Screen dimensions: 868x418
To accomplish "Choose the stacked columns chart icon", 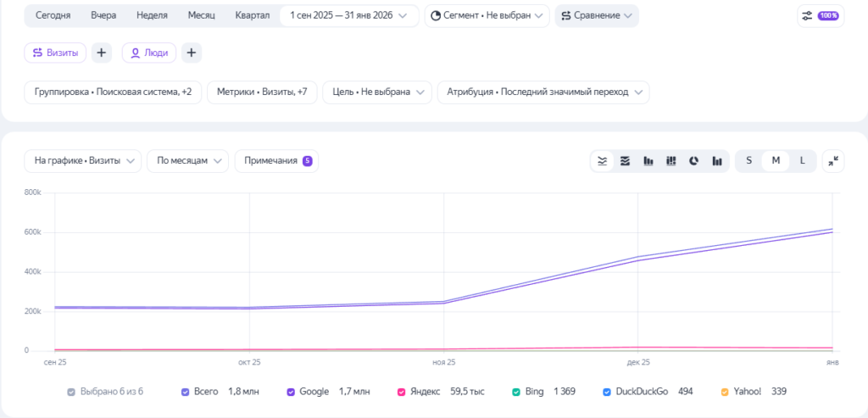I will pyautogui.click(x=670, y=161).
